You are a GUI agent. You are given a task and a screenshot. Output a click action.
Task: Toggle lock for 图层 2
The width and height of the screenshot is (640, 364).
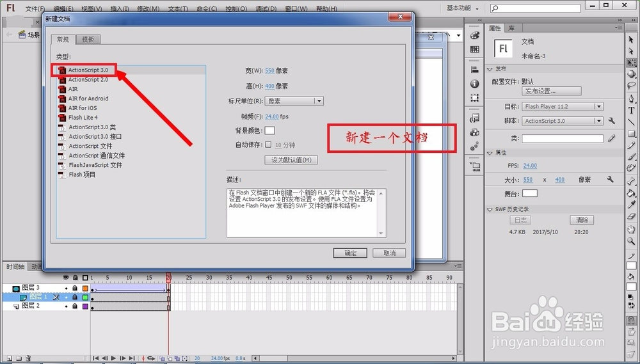(75, 306)
